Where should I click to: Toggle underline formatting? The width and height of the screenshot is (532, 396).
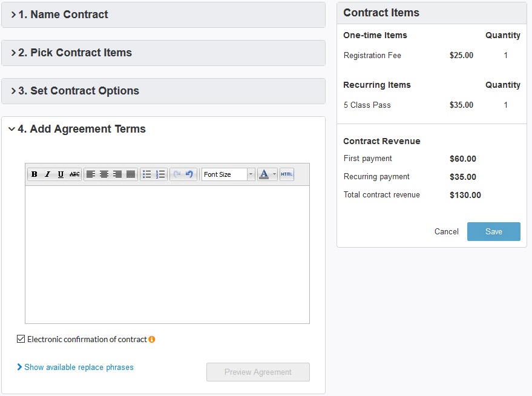[61, 174]
